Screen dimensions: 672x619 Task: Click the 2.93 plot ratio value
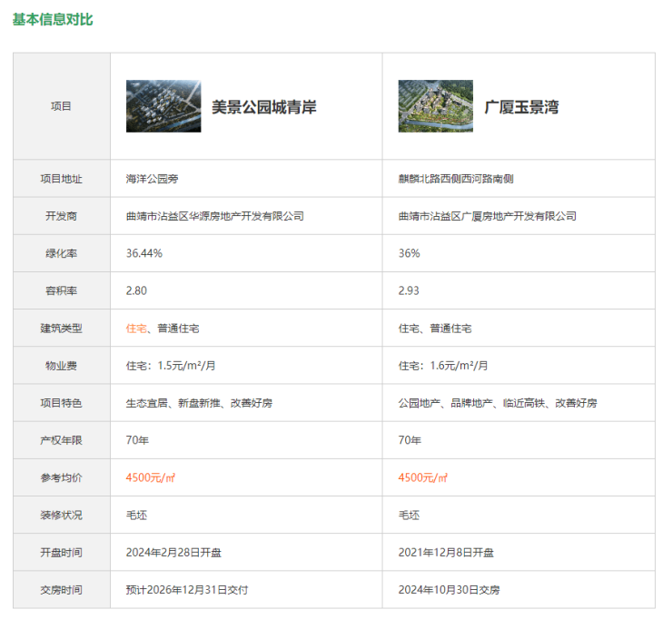pos(409,290)
